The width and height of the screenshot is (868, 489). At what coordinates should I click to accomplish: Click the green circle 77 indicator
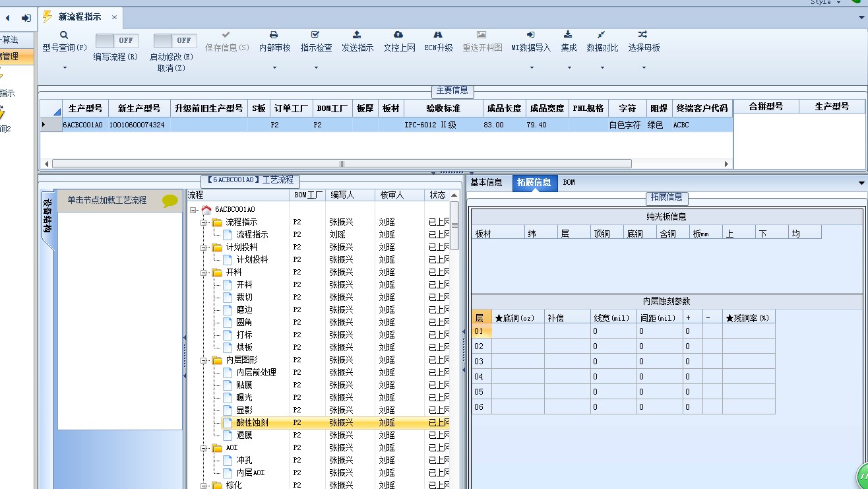coord(863,476)
